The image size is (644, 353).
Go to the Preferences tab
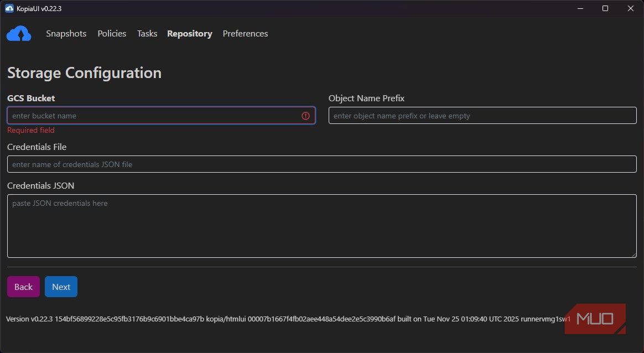point(245,34)
